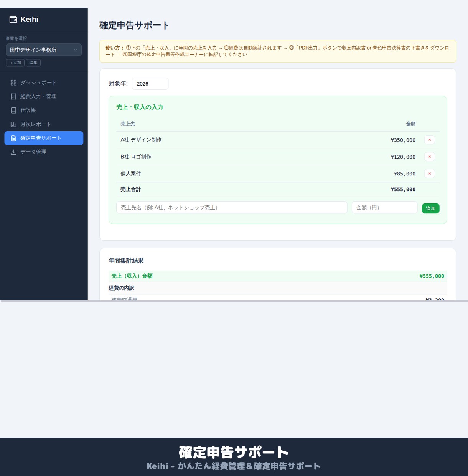The width and height of the screenshot is (468, 476).
Task: Click the 売上・収入の入力 heading
Action: click(x=140, y=107)
